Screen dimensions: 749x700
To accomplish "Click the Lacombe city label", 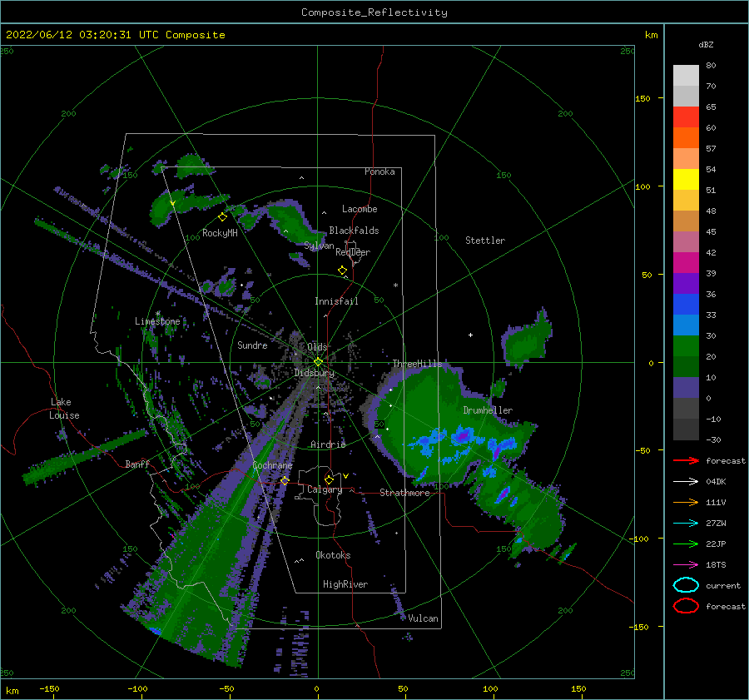I will click(360, 209).
